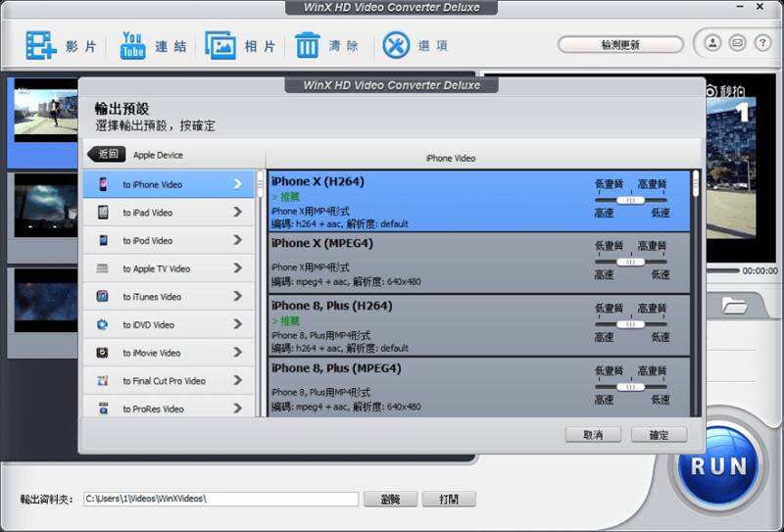Click the output folder path field
The height and width of the screenshot is (532, 784).
pos(220,499)
